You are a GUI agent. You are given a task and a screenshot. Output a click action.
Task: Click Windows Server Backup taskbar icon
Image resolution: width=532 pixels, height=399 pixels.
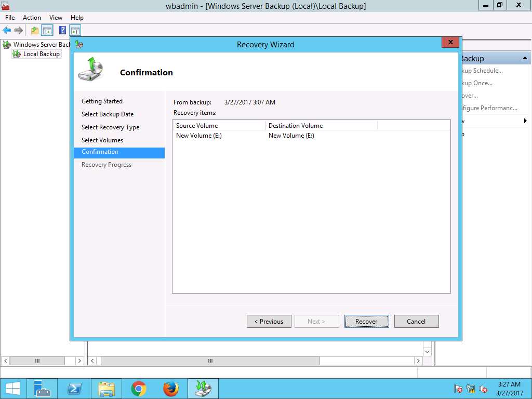pyautogui.click(x=203, y=389)
